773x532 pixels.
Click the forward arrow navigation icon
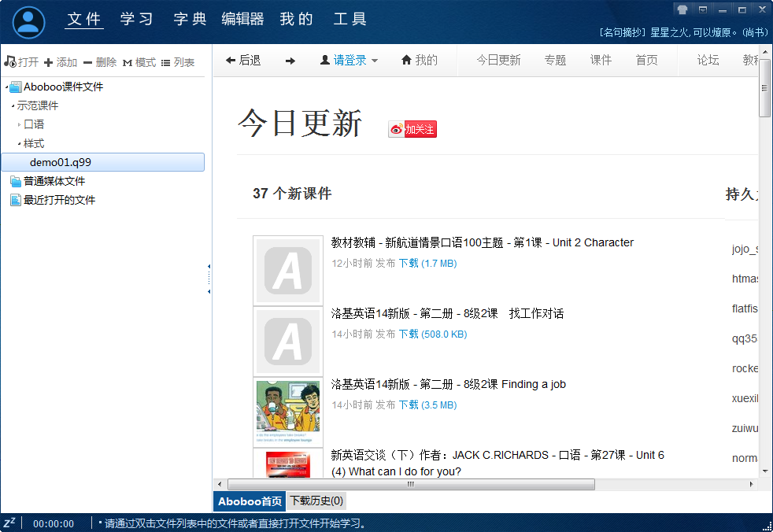(292, 60)
